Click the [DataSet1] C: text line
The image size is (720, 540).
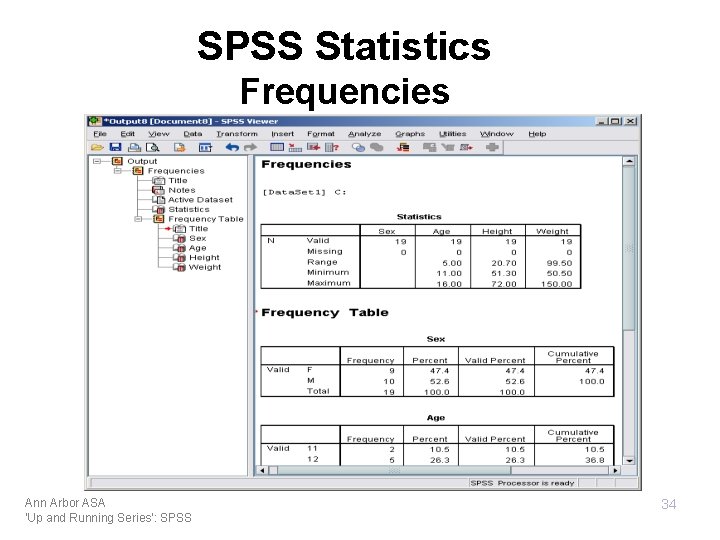point(304,192)
